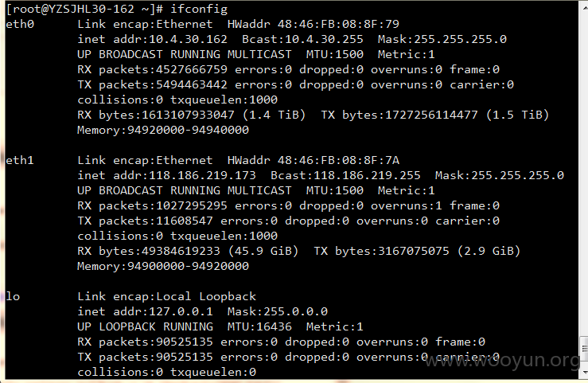The height and width of the screenshot is (383, 588).
Task: Click the eth1 interface name
Action: point(20,161)
